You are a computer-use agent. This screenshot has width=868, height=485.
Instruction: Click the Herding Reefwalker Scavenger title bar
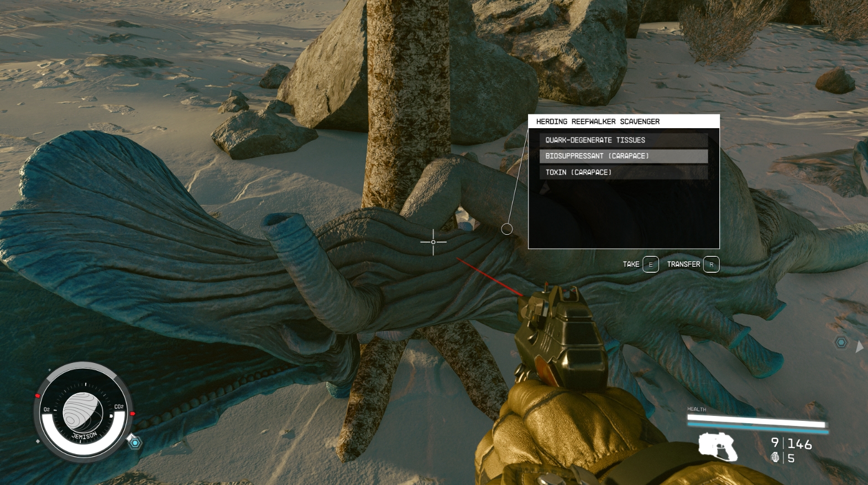click(623, 122)
